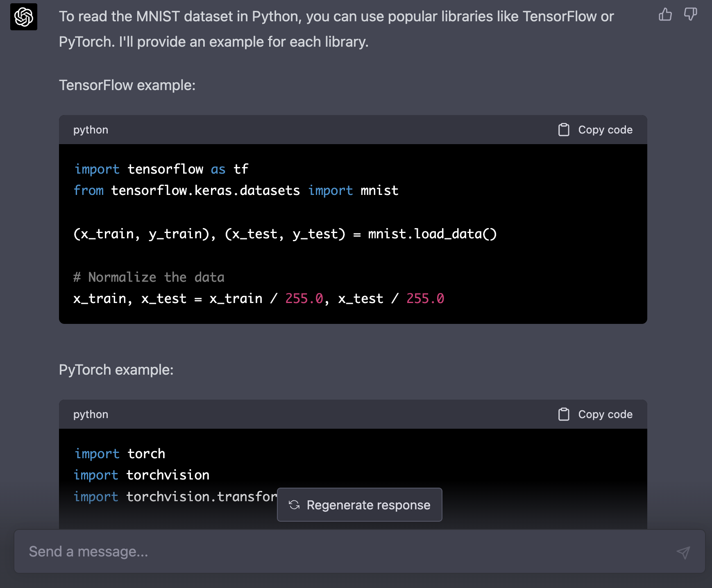Screen dimensions: 712x588
Task: Click the 'import torch' code line
Action: [120, 454]
